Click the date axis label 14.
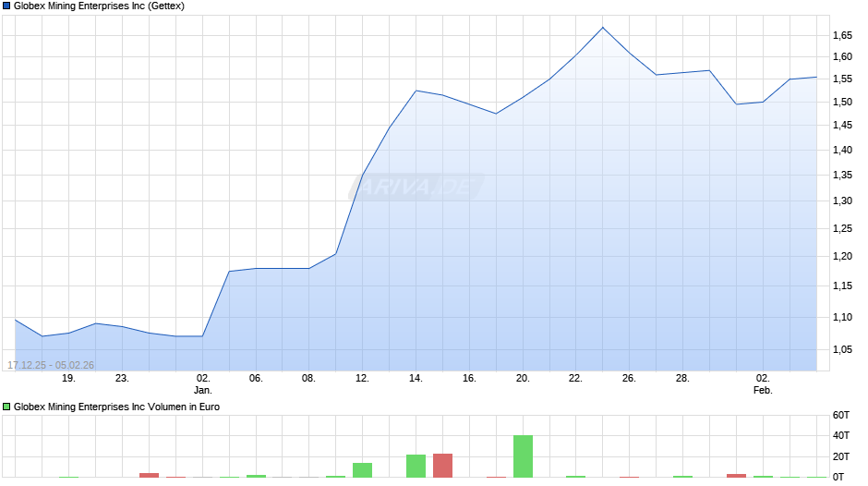Viewport: 868px width, 486px height. 416,379
